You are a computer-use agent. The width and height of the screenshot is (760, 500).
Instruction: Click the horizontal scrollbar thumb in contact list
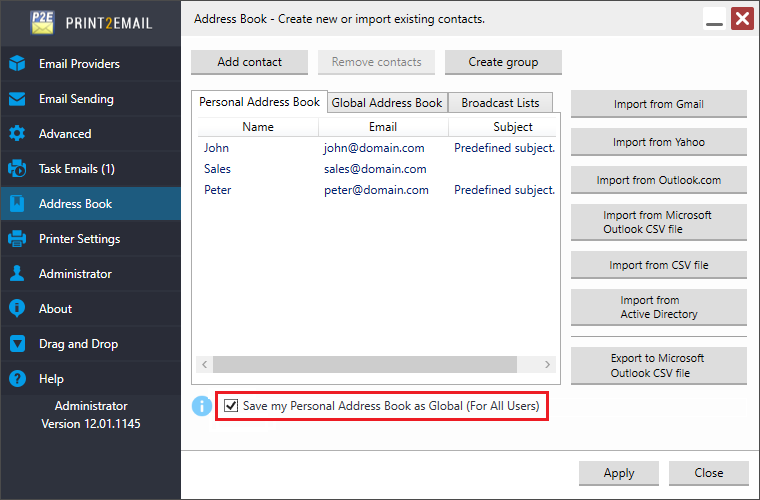[x=365, y=364]
